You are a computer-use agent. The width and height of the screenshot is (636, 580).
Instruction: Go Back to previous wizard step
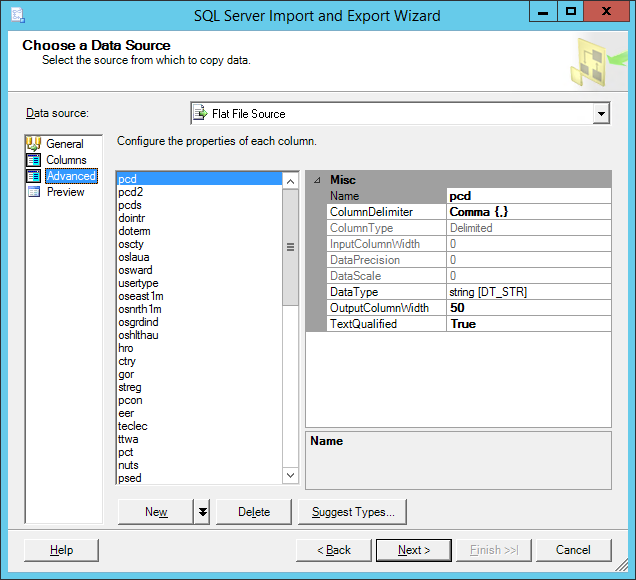coord(334,550)
